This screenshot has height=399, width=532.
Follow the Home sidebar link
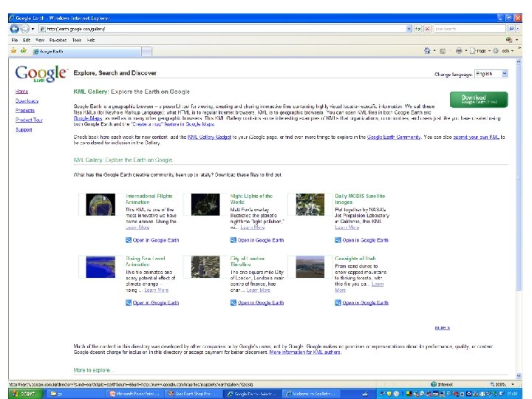pyautogui.click(x=21, y=92)
